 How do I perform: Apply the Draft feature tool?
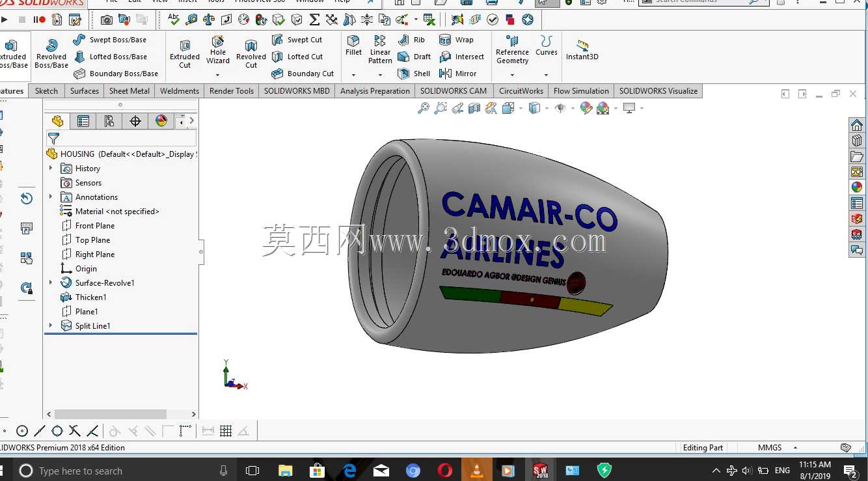tap(414, 57)
